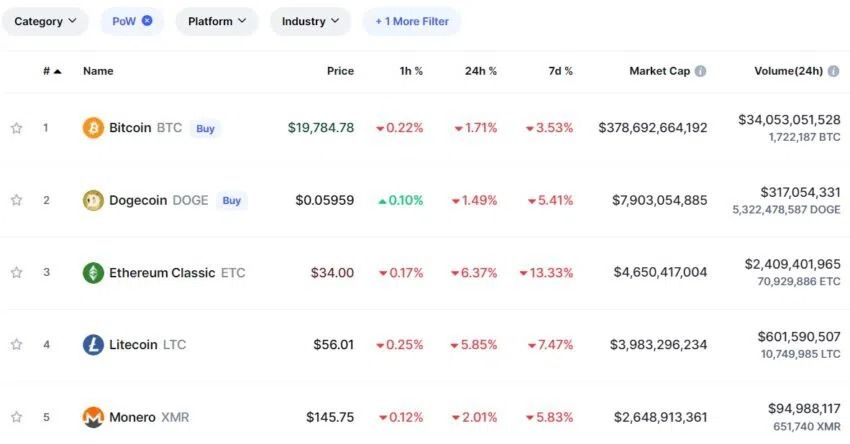Image resolution: width=850 pixels, height=444 pixels.
Task: Remove the PoW filter tag
Action: (147, 21)
